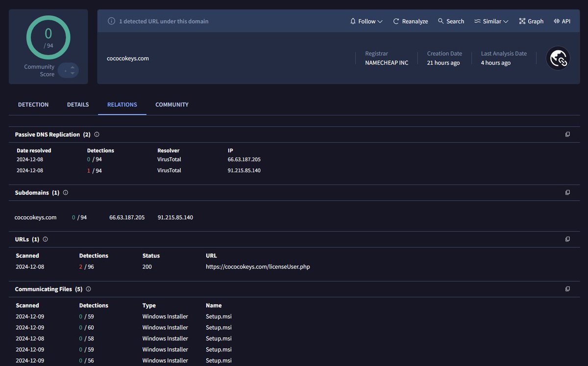The height and width of the screenshot is (366, 588).
Task: Select the Relations tab
Action: 122,105
